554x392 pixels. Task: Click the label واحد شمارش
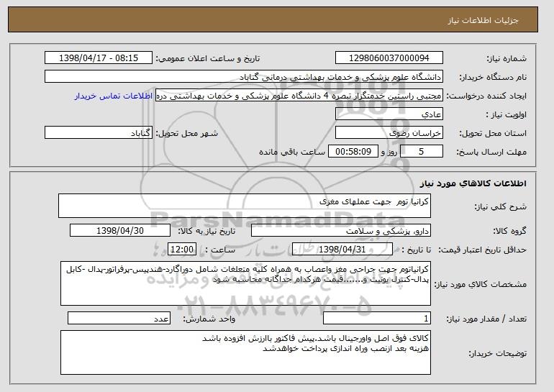coord(209,319)
